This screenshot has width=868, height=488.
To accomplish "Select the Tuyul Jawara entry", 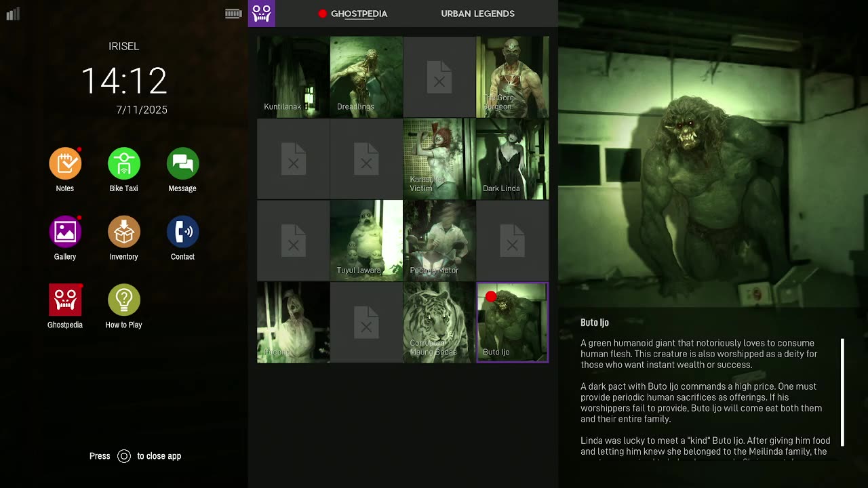I will coord(366,241).
